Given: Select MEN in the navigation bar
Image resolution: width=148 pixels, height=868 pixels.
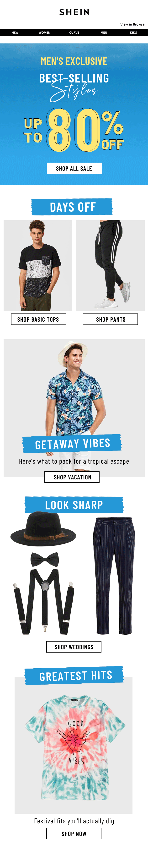Looking at the screenshot, I should (104, 33).
